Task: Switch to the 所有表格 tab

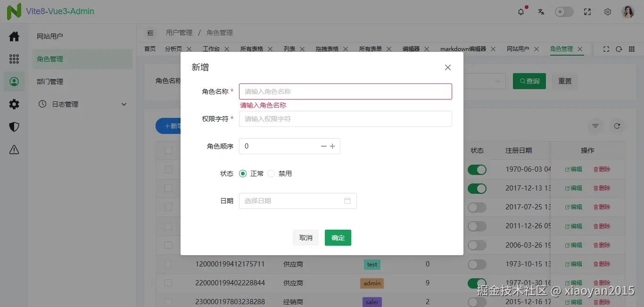Action: [252, 49]
